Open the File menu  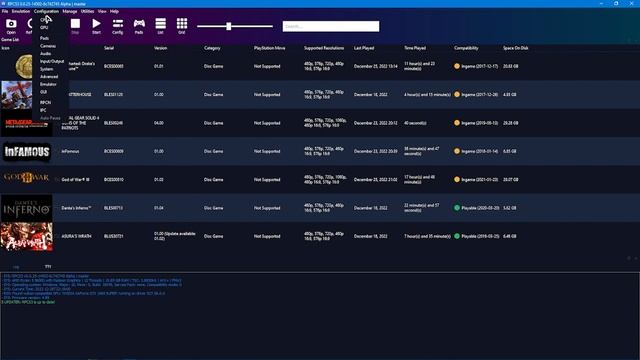[x=5, y=11]
